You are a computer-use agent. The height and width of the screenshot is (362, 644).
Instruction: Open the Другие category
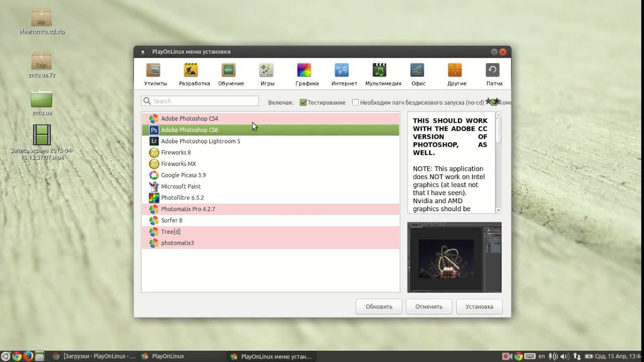[x=456, y=75]
